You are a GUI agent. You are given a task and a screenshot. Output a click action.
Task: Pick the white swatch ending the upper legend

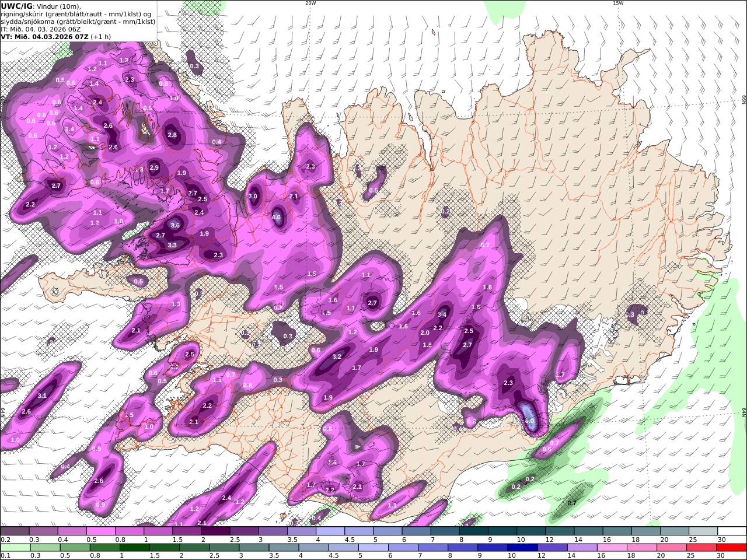(732, 531)
